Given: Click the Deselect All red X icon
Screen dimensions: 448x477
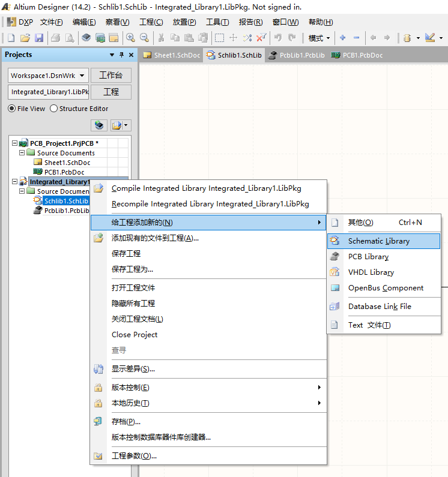Looking at the screenshot, I should pyautogui.click(x=261, y=38).
